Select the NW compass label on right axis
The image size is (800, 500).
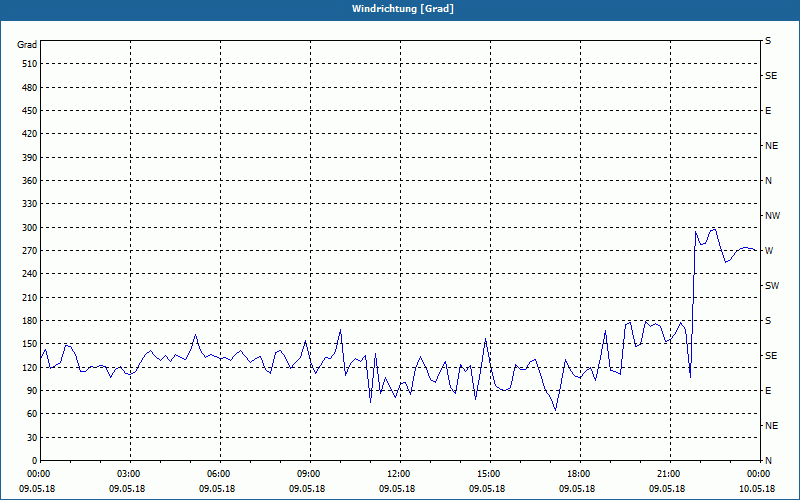[x=772, y=216]
